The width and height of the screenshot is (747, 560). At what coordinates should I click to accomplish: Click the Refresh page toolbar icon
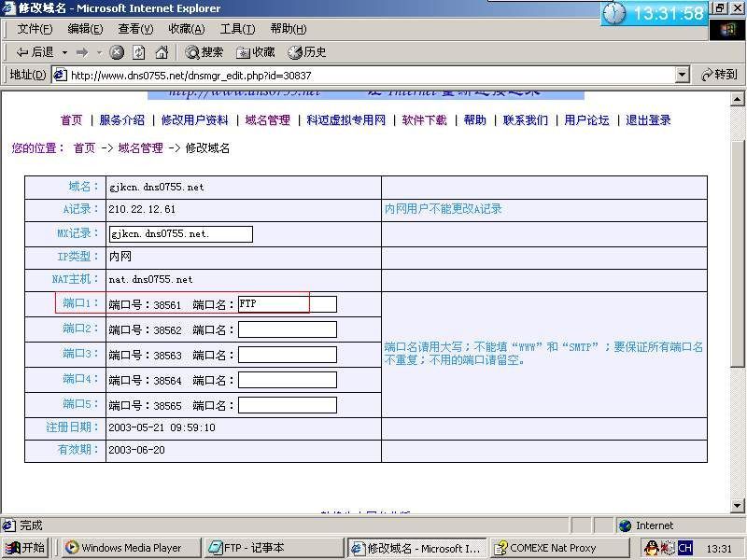139,52
